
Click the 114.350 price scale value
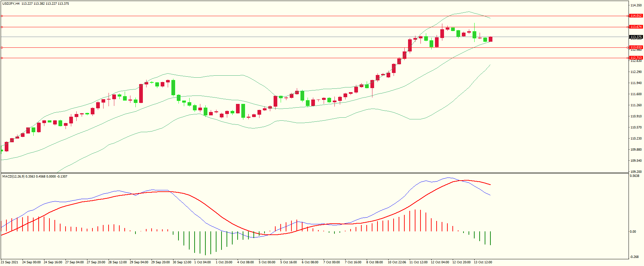(636, 5)
